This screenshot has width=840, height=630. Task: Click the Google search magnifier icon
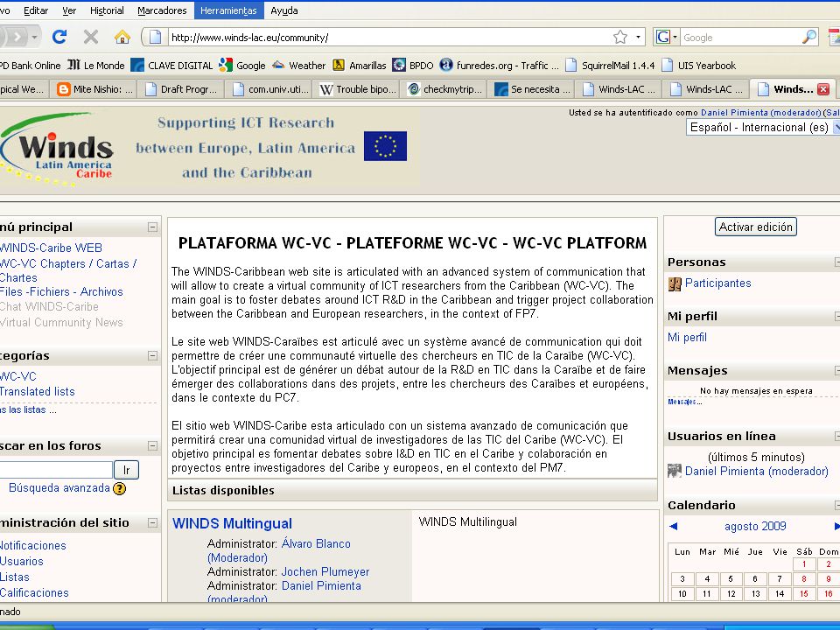click(x=808, y=37)
